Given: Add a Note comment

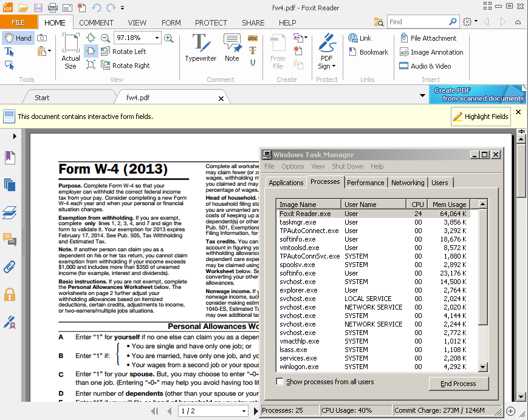Looking at the screenshot, I should tap(232, 47).
